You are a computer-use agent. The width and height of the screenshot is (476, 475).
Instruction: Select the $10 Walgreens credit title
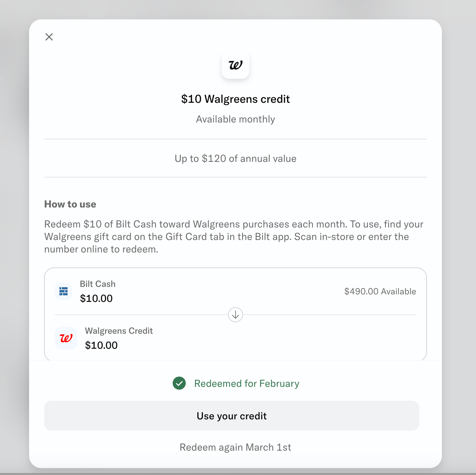(235, 99)
